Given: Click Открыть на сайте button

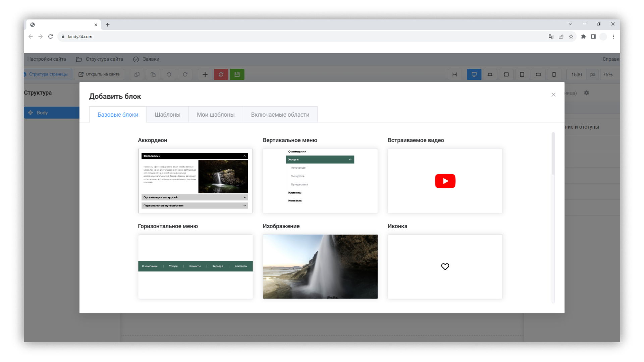Looking at the screenshot, I should [x=99, y=74].
